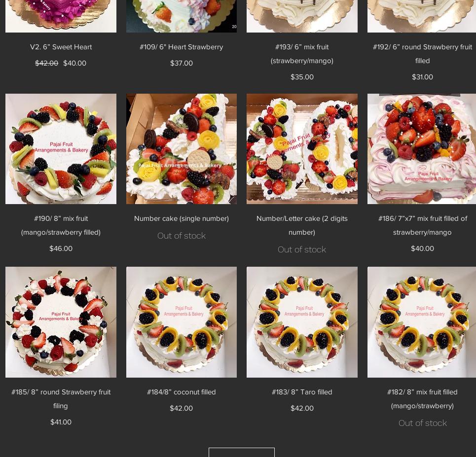Open the two-digit Number/Letter cake image
The image size is (476, 457).
302,149
